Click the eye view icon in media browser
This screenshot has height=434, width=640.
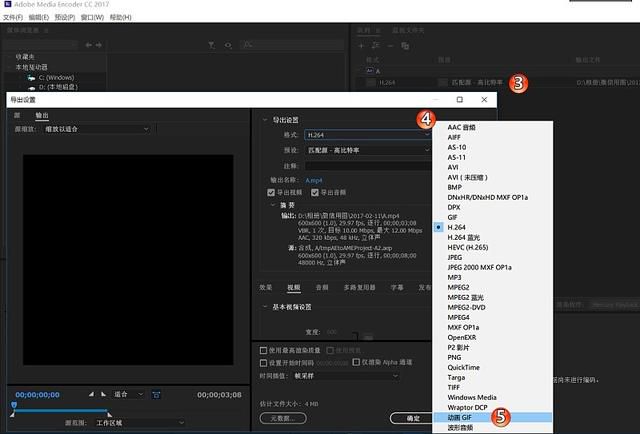click(x=228, y=45)
